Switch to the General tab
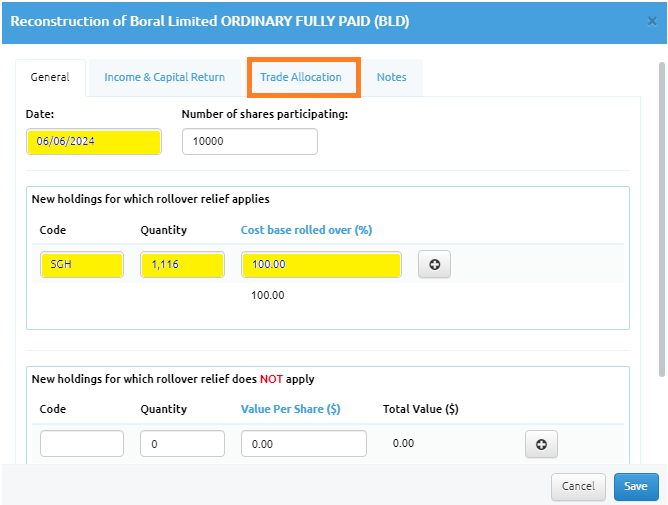 (50, 77)
